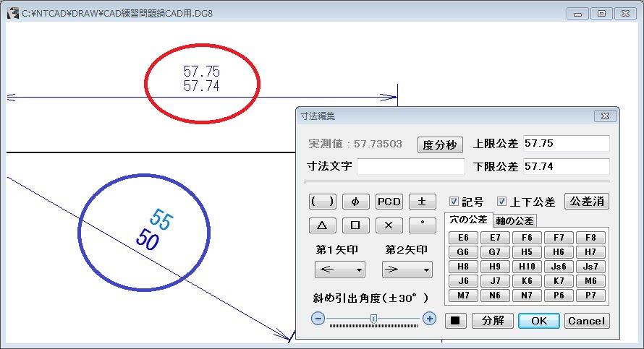Insert degree symbol
Viewport: 644px width, 349px height.
[x=422, y=225]
